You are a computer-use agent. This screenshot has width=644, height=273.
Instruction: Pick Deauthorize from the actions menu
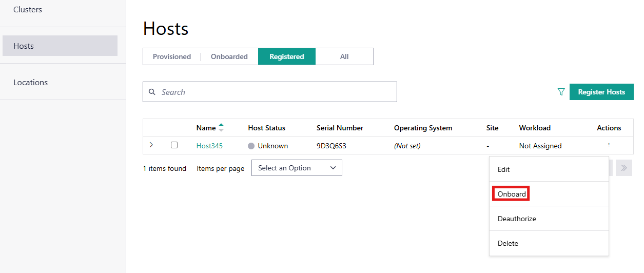(x=517, y=219)
